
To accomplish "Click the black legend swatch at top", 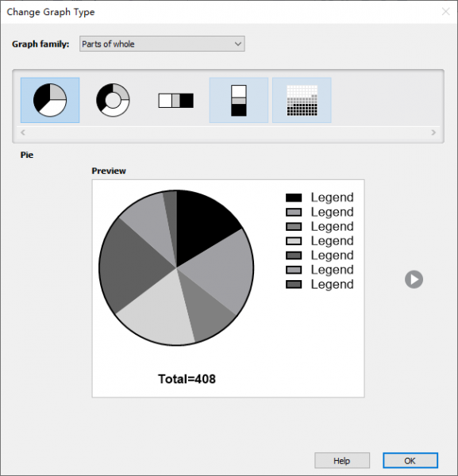I will pos(294,198).
